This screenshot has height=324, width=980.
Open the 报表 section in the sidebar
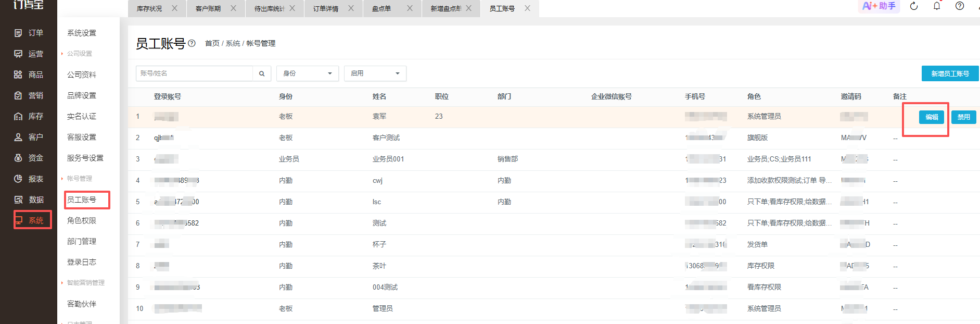click(x=29, y=179)
